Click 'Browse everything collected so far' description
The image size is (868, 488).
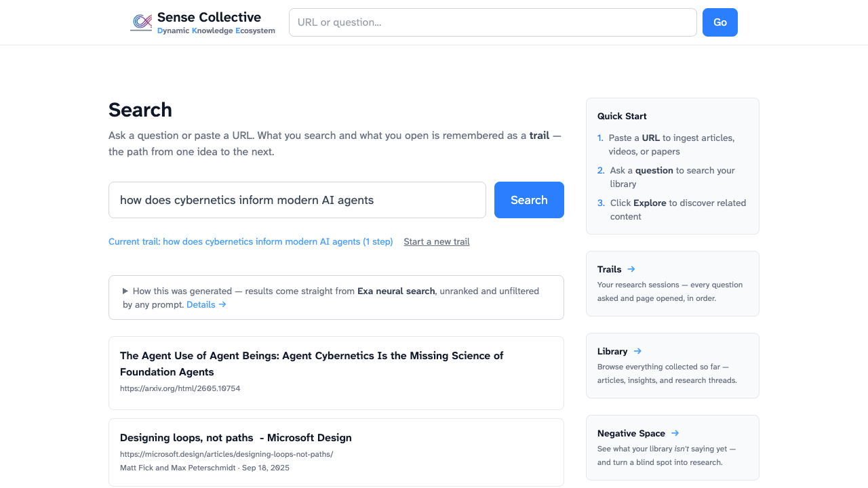667,373
